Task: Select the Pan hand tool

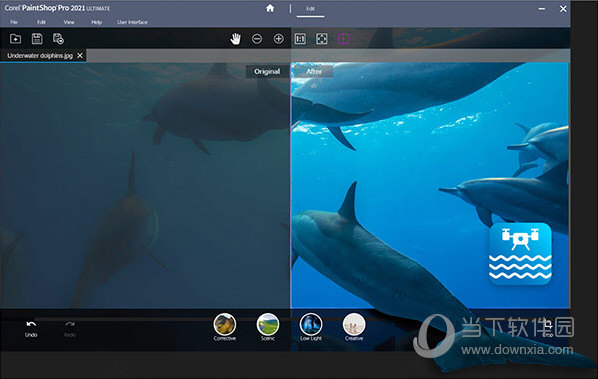Action: tap(236, 39)
